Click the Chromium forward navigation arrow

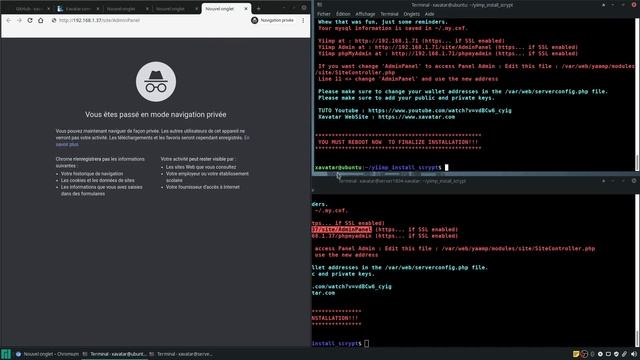pos(19,20)
